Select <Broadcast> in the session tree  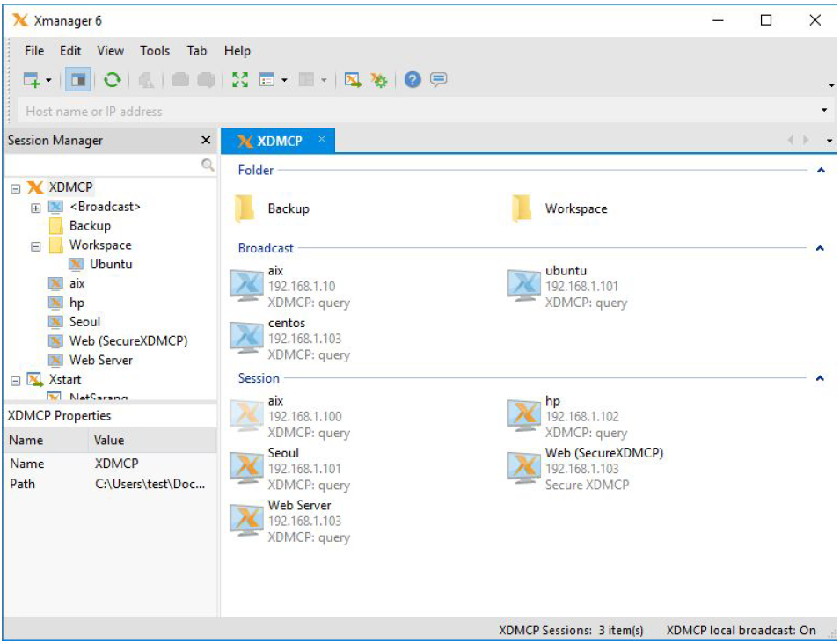tap(105, 207)
